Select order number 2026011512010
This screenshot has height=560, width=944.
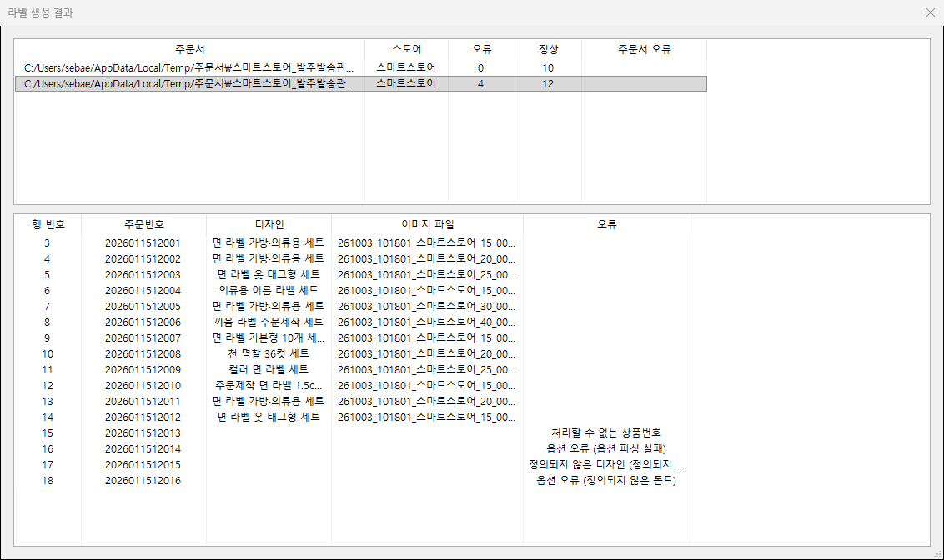click(143, 386)
